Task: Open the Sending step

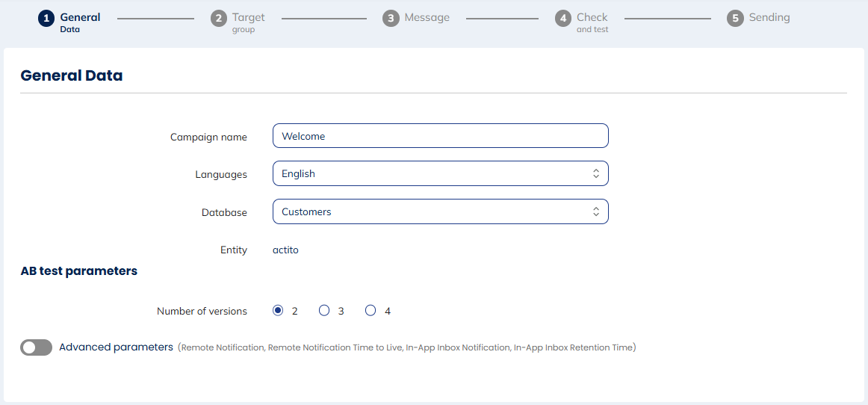Action: point(769,18)
